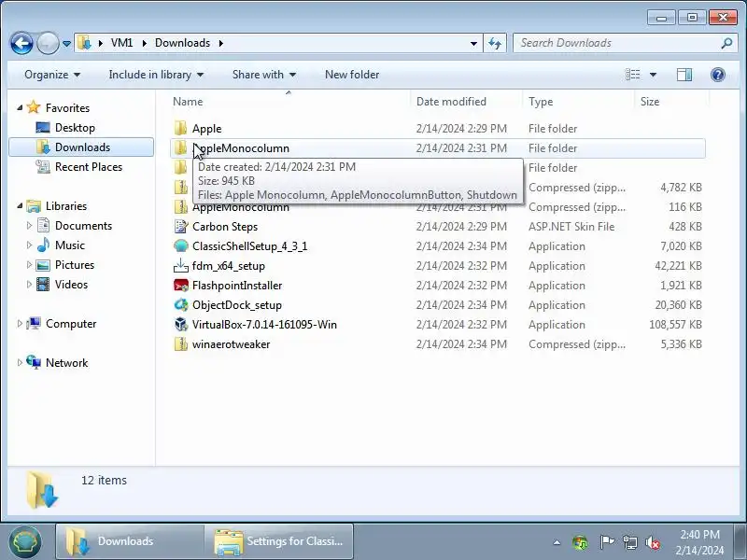Image resolution: width=747 pixels, height=560 pixels.
Task: Switch to Settings for Classic Shell taskbar button
Action: pyautogui.click(x=278, y=541)
